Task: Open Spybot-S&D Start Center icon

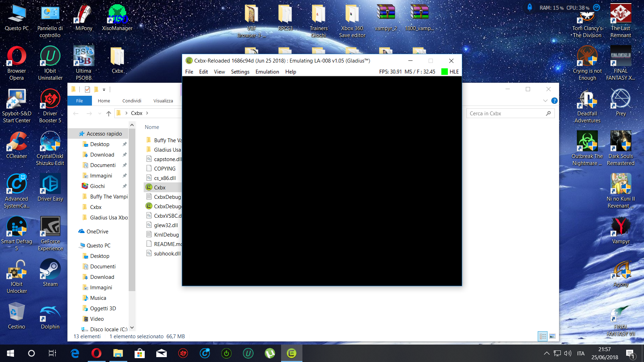Action: (17, 106)
